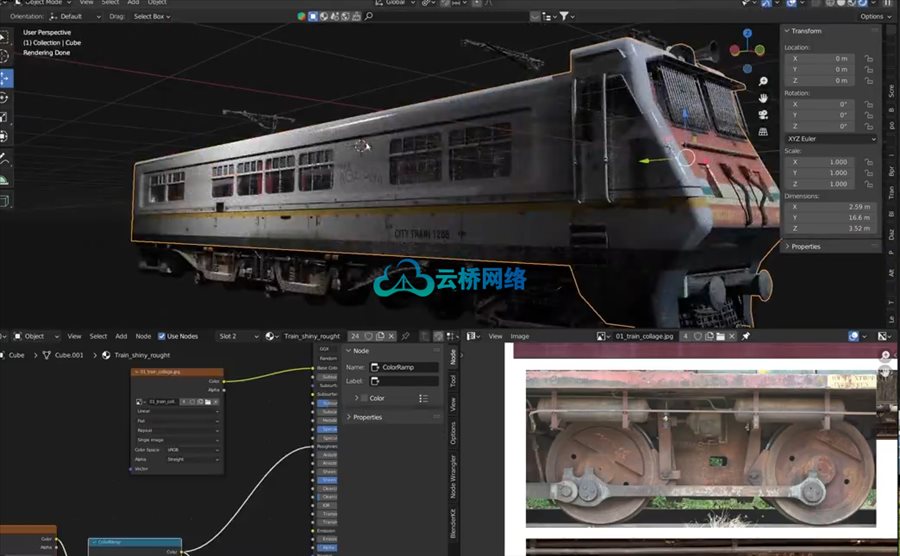Click the search icon in the viewport header
The height and width of the screenshot is (556, 900).
(368, 16)
